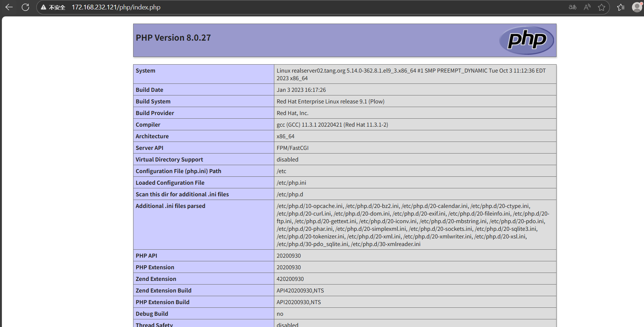Reload the page with the refresh icon
This screenshot has width=644, height=327.
tap(25, 7)
